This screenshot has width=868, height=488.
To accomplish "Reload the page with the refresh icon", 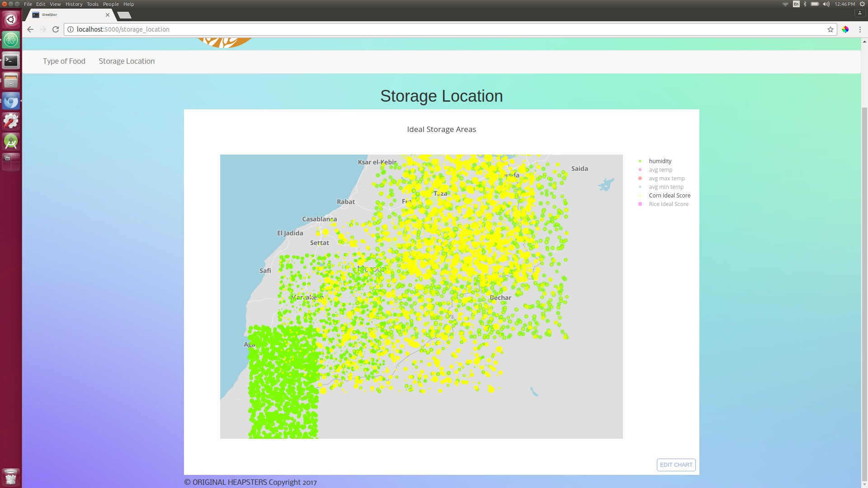I will [56, 29].
